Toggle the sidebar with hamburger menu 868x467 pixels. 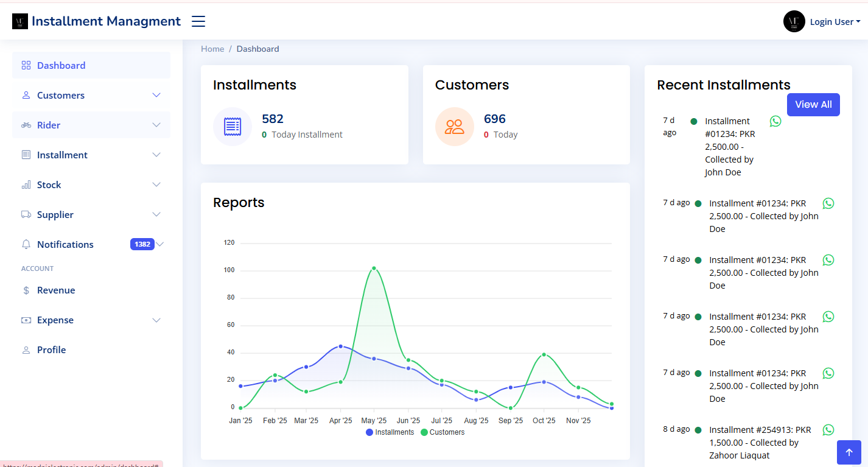198,21
